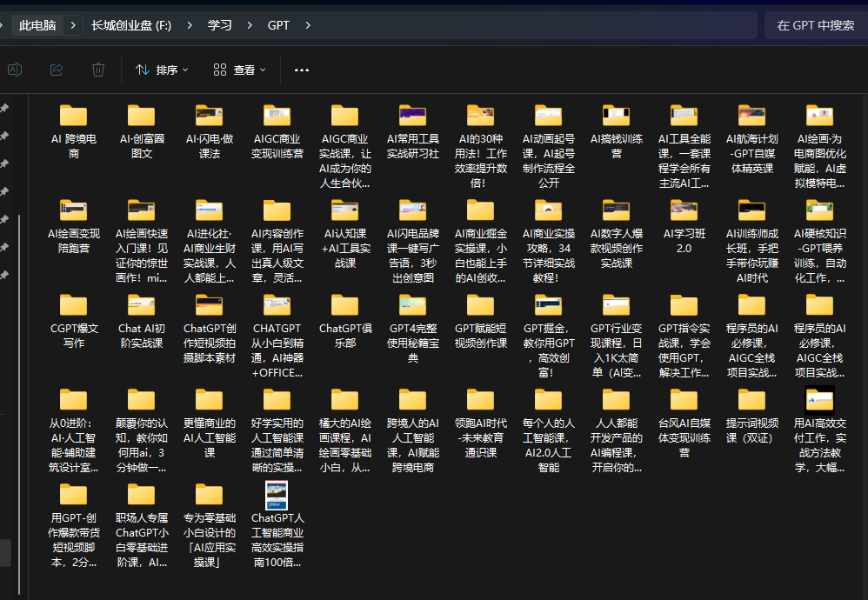868x600 pixels.
Task: Click 长城创业盘 (F:) breadcrumb
Action: tap(131, 25)
